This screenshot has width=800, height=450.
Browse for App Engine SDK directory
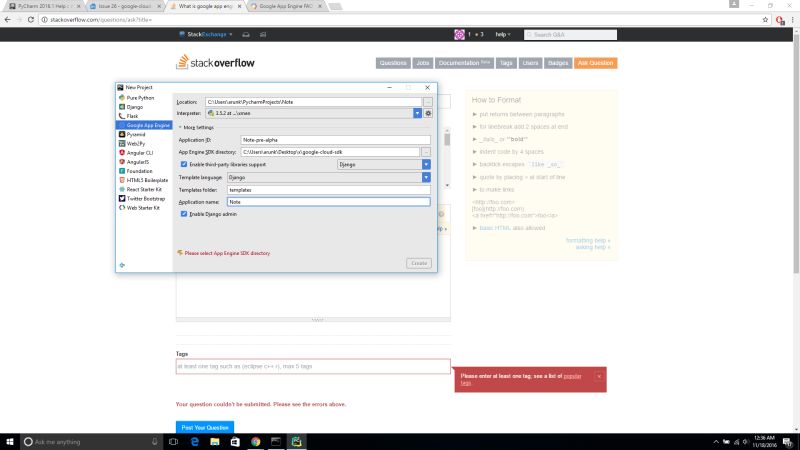426,152
